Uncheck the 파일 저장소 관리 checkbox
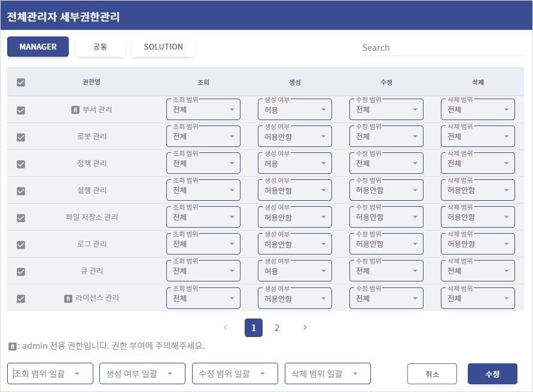Viewport: 533px width, 392px height. click(21, 217)
